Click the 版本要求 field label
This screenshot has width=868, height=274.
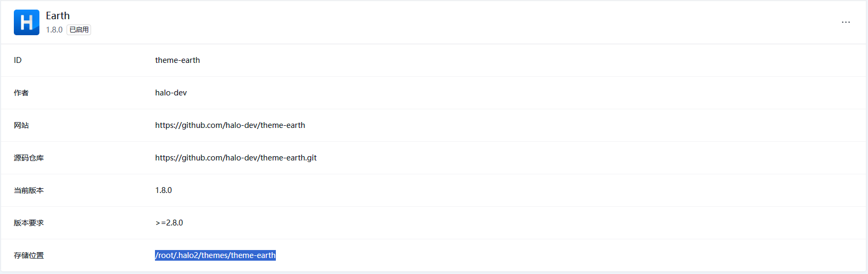(x=29, y=223)
